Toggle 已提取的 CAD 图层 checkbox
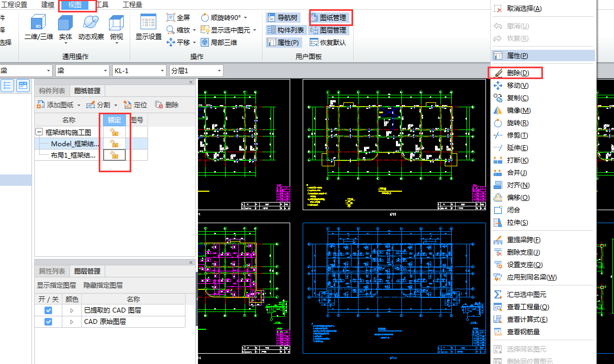This screenshot has height=364, width=614. click(x=48, y=310)
